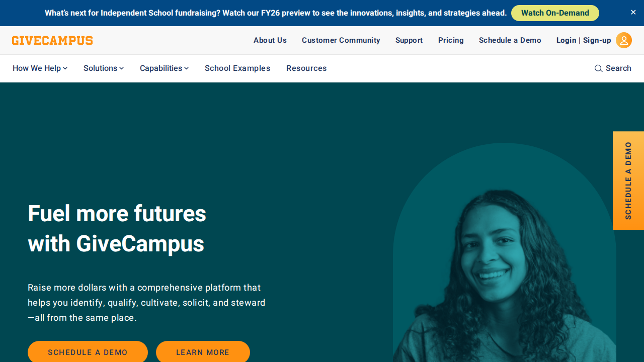Click the GiveCampus logo
Screen dimensions: 644x362
coord(52,40)
